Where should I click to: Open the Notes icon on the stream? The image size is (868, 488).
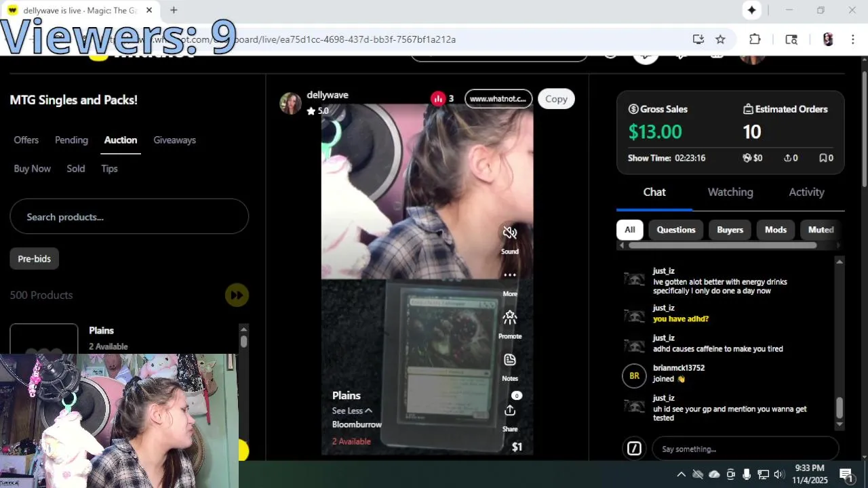tap(510, 360)
